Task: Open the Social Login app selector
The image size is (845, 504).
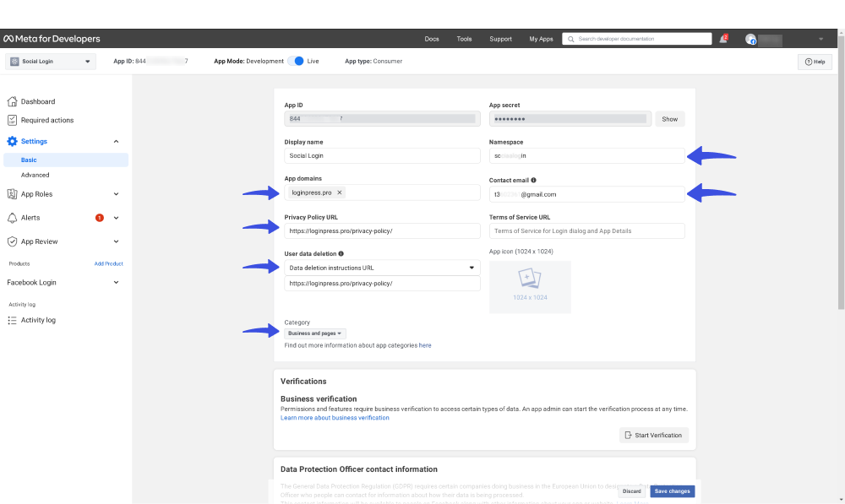Action: [51, 62]
